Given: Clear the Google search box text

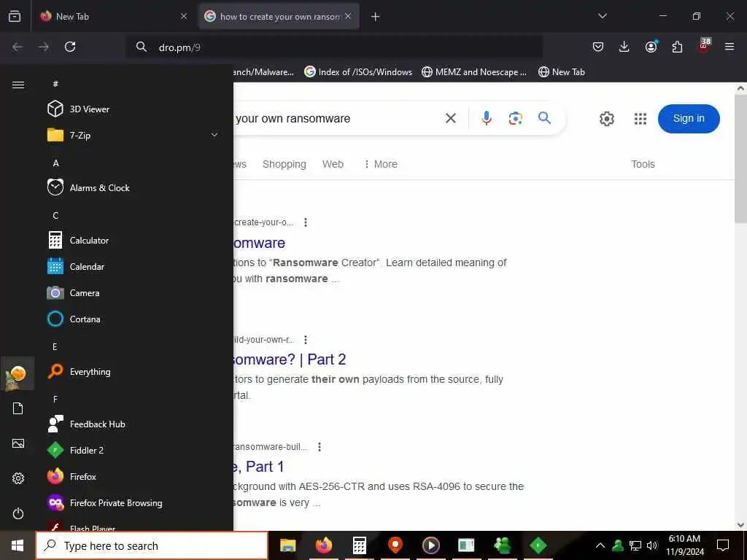Looking at the screenshot, I should click(451, 118).
